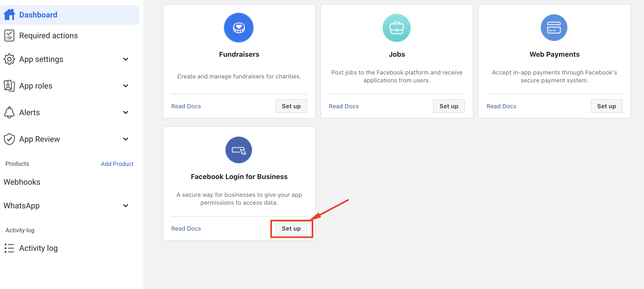Click the Add Product link
644x289 pixels.
tap(117, 164)
